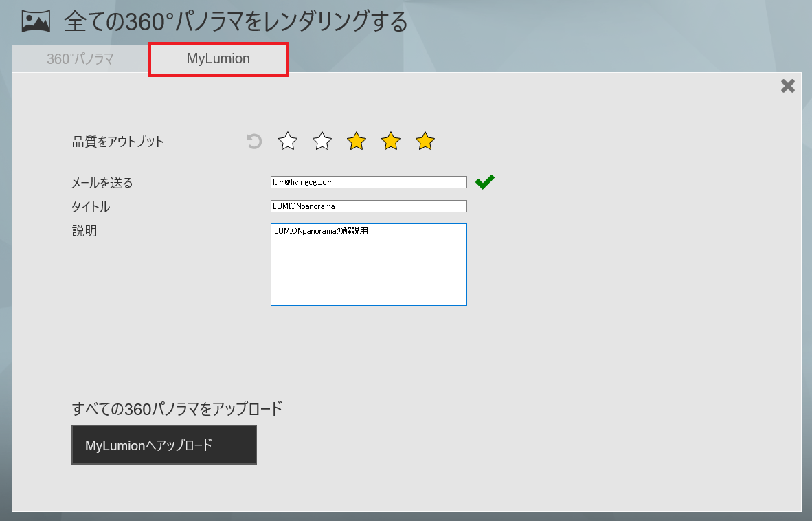
Task: Click the MyLumionへアップロード button
Action: coord(164,445)
